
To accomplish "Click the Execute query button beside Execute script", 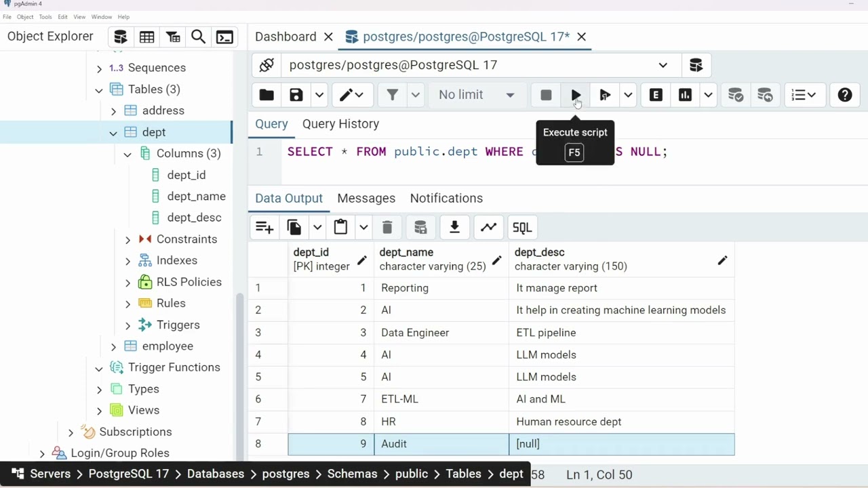I will [x=605, y=95].
